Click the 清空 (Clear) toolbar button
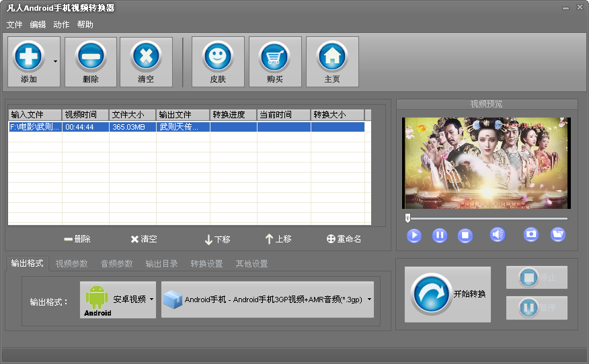 click(x=146, y=62)
